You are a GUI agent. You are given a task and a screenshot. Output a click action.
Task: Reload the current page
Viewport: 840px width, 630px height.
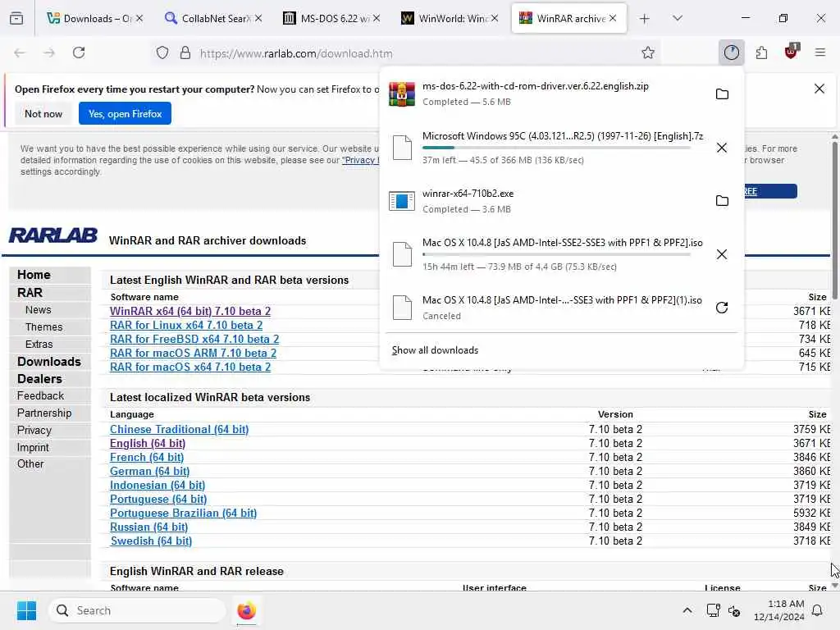pyautogui.click(x=79, y=52)
